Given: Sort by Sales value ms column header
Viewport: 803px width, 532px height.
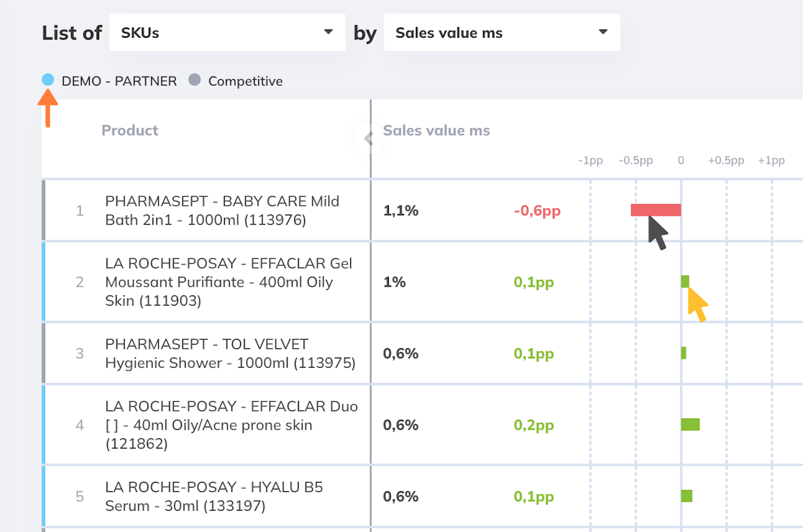Looking at the screenshot, I should pyautogui.click(x=436, y=130).
